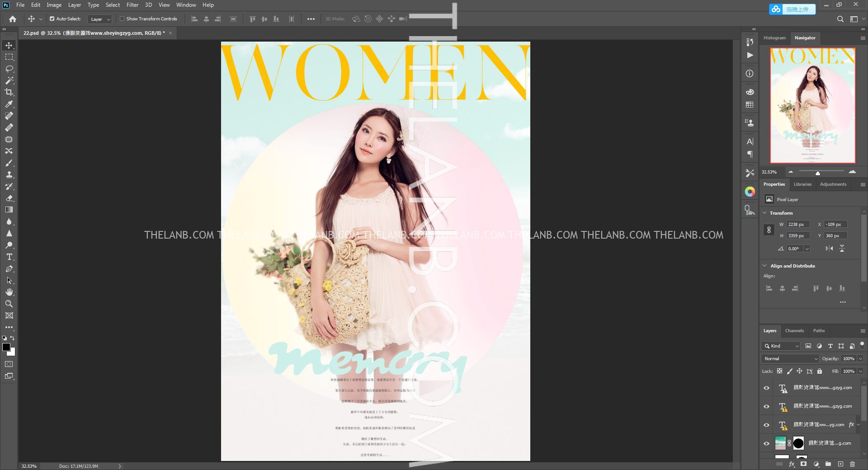Open the Auto-Select Layer dropdown
868x470 pixels.
tap(100, 19)
